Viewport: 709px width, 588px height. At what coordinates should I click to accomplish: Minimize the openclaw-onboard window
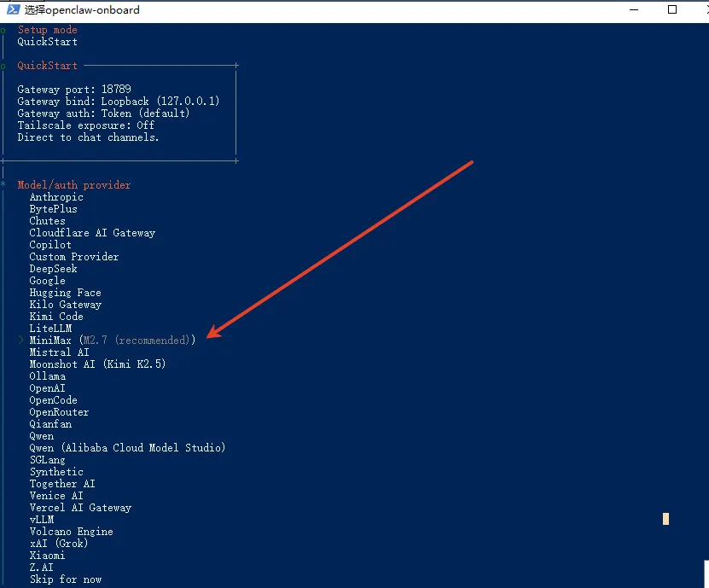(634, 9)
